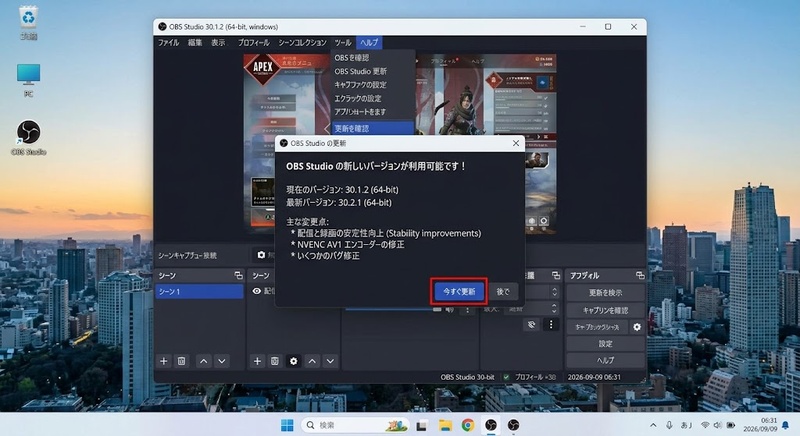Viewport: 800px width, 436px height.
Task: Open Task View on the taskbar
Action: click(422, 425)
